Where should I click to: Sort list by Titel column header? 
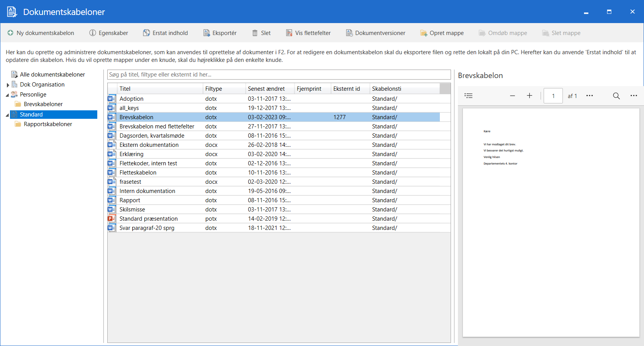[125, 89]
